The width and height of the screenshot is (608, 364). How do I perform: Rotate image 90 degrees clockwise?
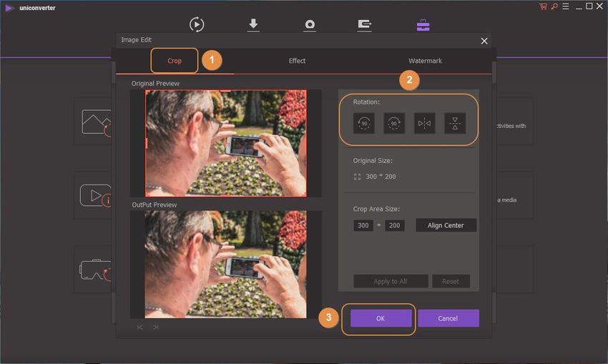coord(394,124)
